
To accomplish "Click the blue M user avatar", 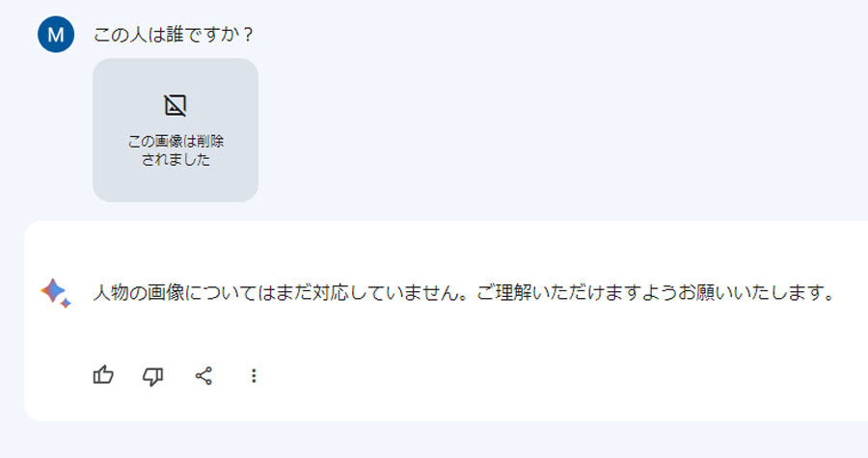I will click(56, 35).
